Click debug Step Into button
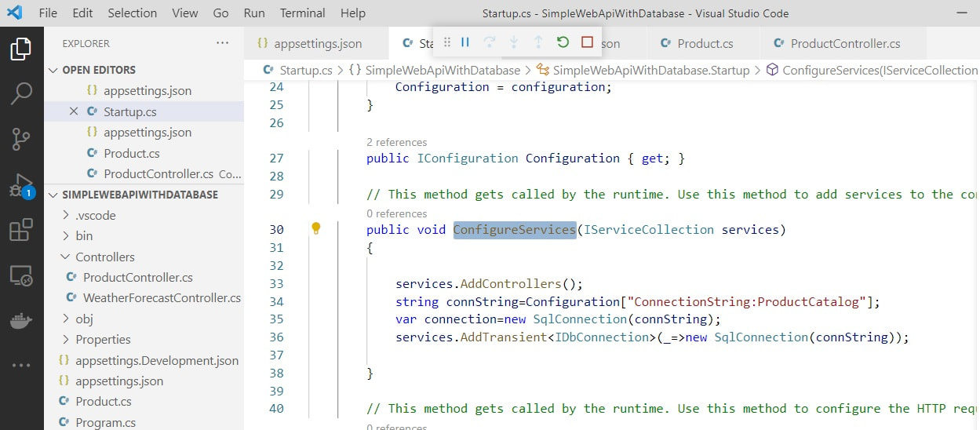The image size is (980, 430). 514,42
